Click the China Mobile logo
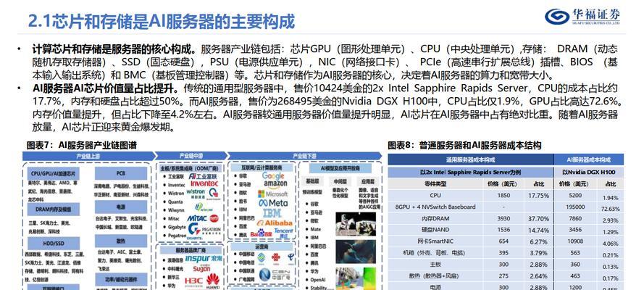Screen dimensions: 644x290 [x=262, y=258]
